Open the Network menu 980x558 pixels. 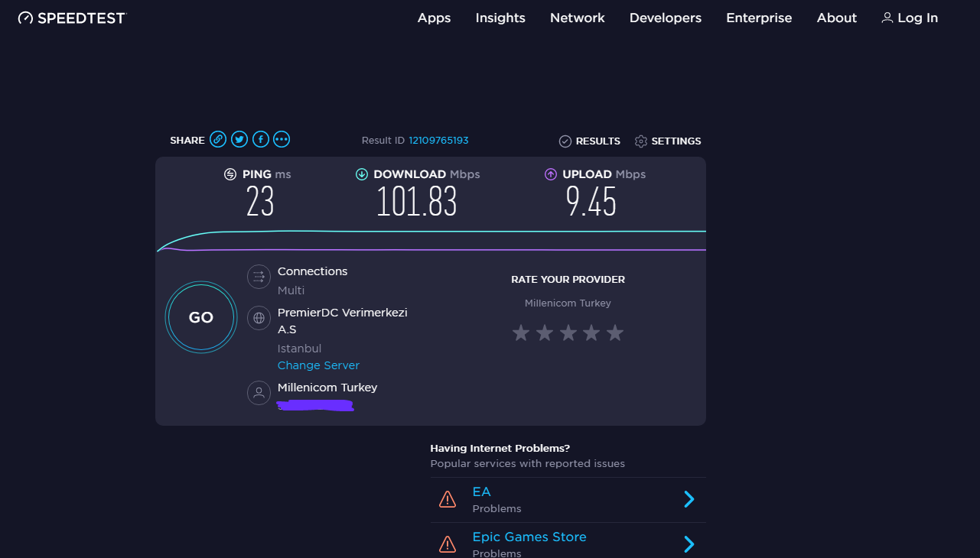(x=578, y=18)
